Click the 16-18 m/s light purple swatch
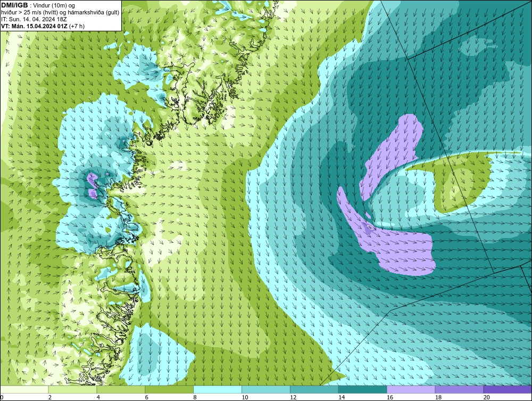 (x=411, y=389)
